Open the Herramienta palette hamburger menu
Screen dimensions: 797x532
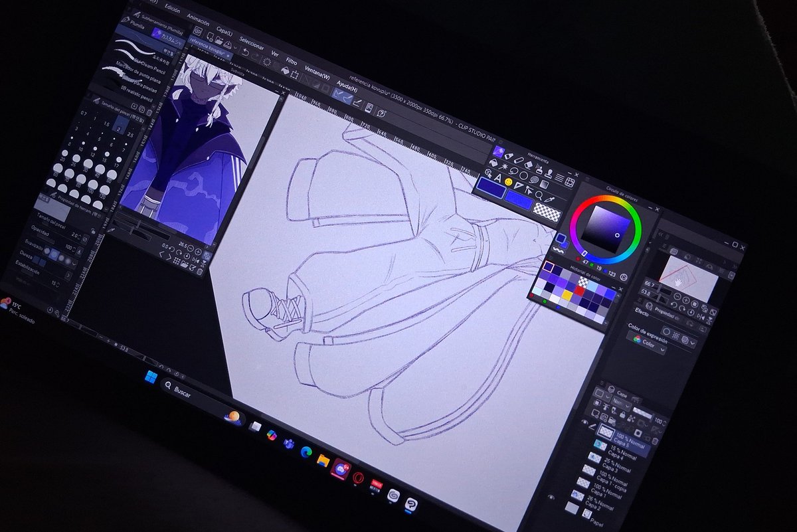point(501,141)
